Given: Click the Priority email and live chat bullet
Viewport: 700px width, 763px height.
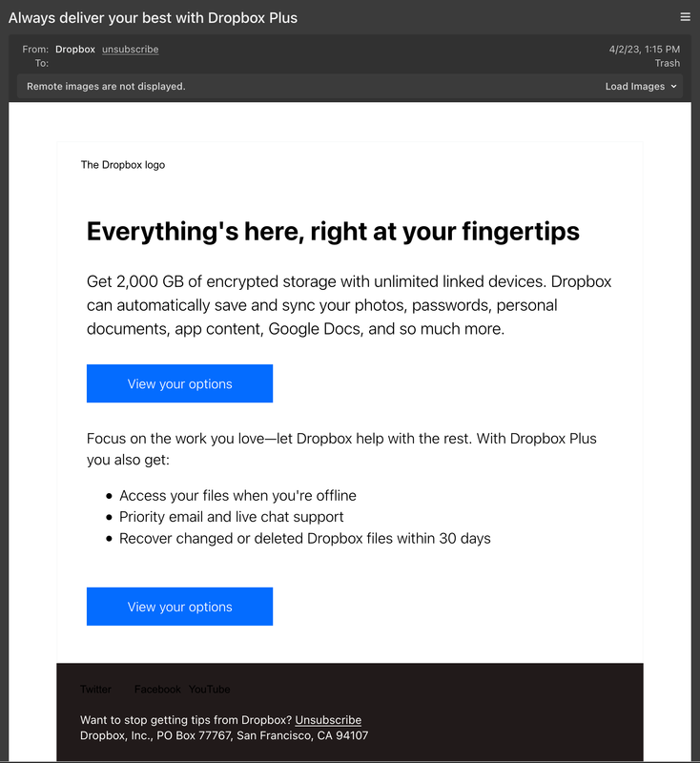Looking at the screenshot, I should [x=231, y=517].
